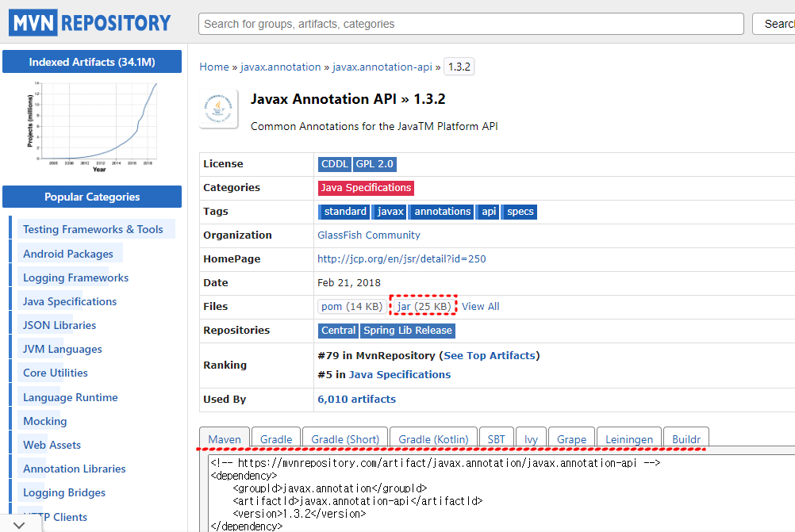Click the annotations tag
Screen dimensions: 795x532
[x=442, y=212]
